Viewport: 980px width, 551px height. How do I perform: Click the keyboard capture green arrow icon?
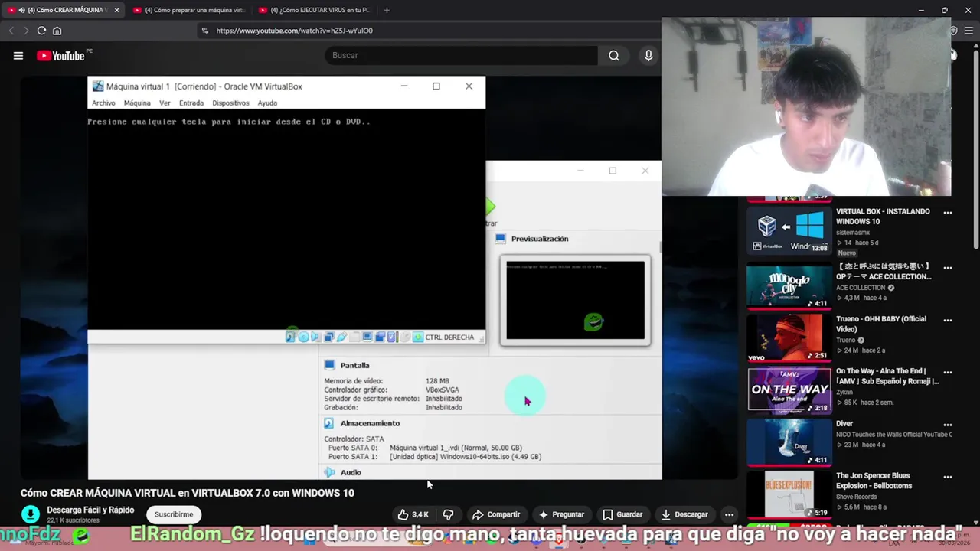coord(418,337)
